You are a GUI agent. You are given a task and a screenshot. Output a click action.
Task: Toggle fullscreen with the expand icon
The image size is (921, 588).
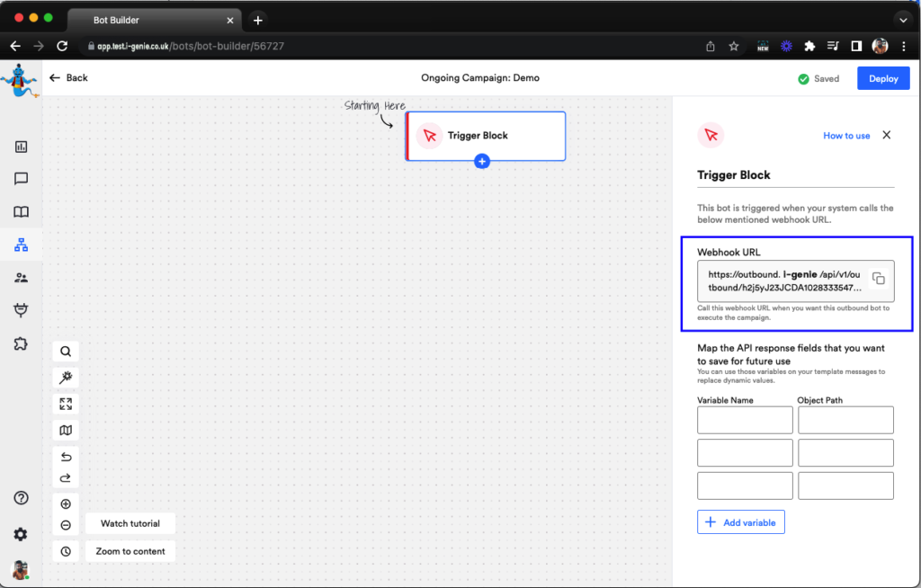coord(66,405)
